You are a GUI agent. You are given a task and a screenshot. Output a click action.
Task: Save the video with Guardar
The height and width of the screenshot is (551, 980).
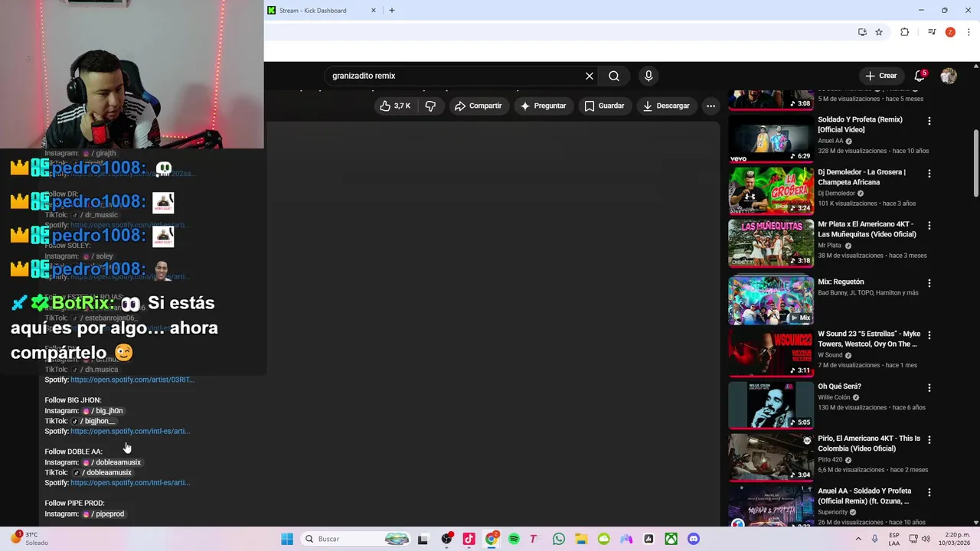(x=604, y=106)
